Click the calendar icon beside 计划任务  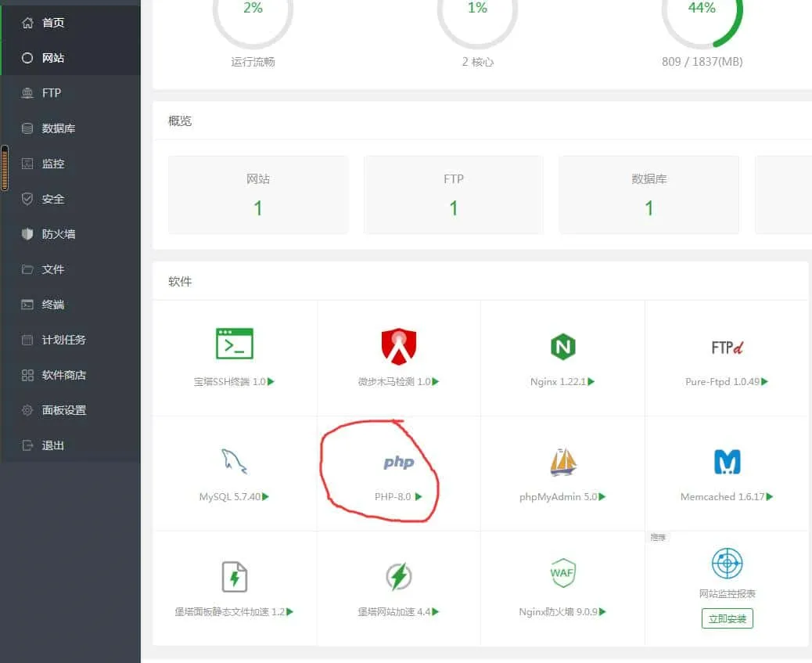[27, 340]
